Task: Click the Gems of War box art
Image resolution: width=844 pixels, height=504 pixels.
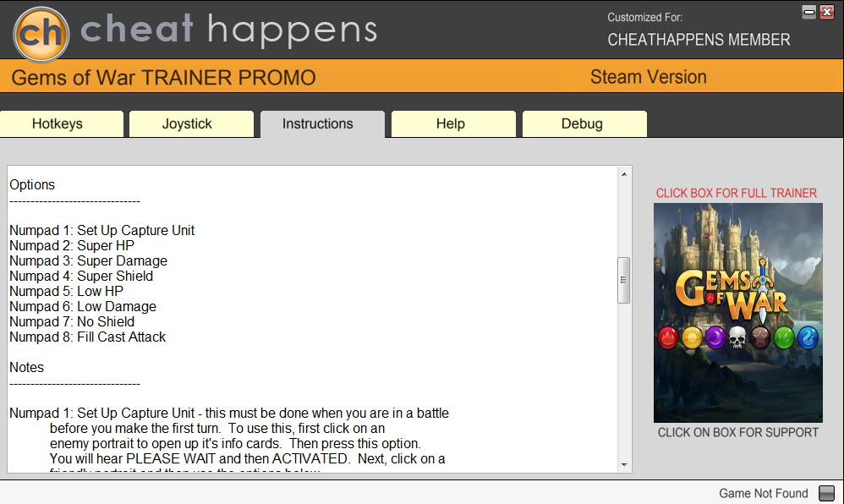Action: click(738, 313)
